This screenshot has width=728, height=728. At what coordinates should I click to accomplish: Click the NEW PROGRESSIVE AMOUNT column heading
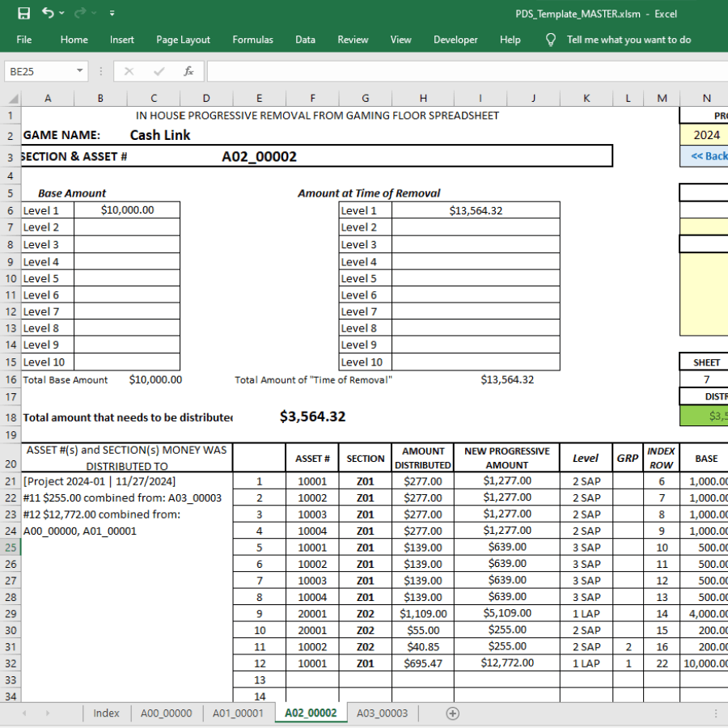[x=507, y=458]
